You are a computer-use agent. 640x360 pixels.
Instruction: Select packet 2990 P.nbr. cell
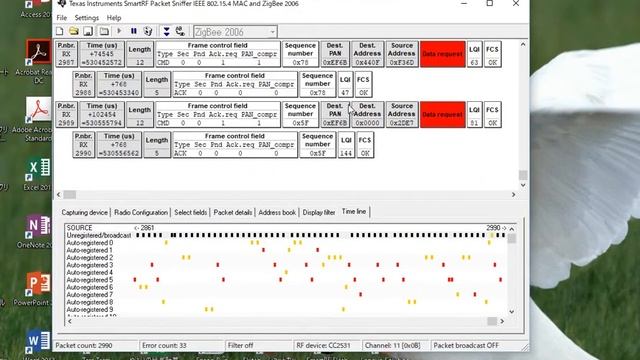83,144
